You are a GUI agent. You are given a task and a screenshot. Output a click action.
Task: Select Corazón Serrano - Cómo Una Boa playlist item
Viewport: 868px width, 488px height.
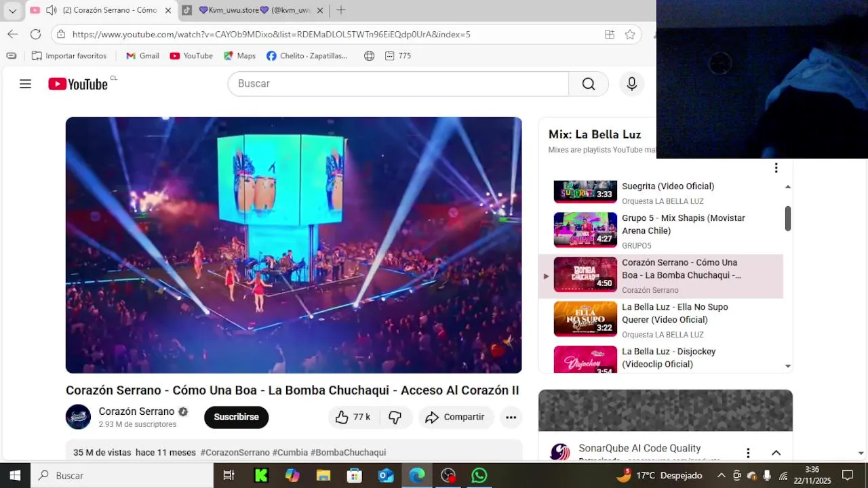[x=660, y=276]
